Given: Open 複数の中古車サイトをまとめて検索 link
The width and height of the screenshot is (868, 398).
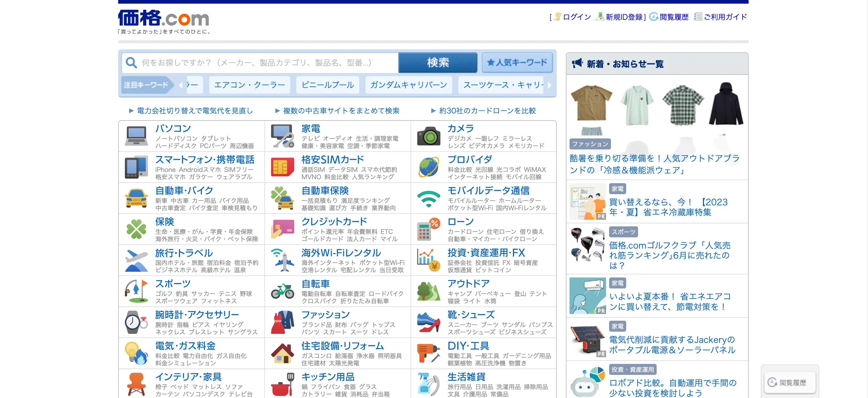Looking at the screenshot, I should pyautogui.click(x=341, y=111).
